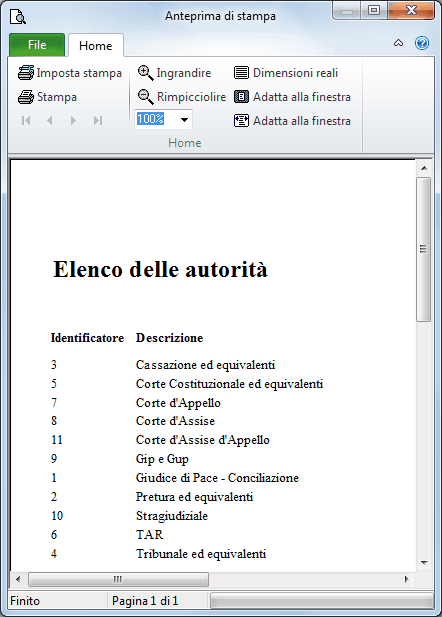Viewport: 442px width, 617px height.
Task: Click the status bar progress bar
Action: coord(322,601)
